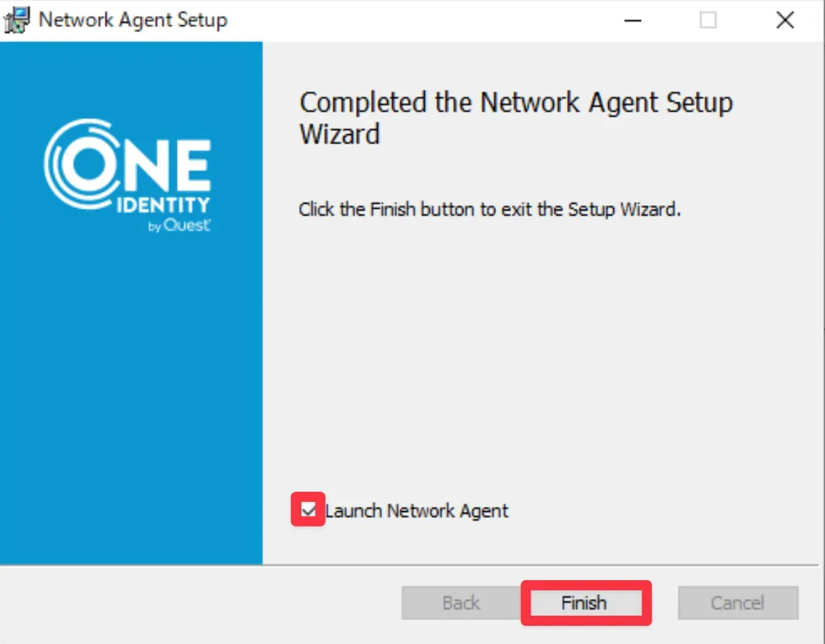825x644 pixels.
Task: Click the Network Agent Setup title text
Action: 133,20
